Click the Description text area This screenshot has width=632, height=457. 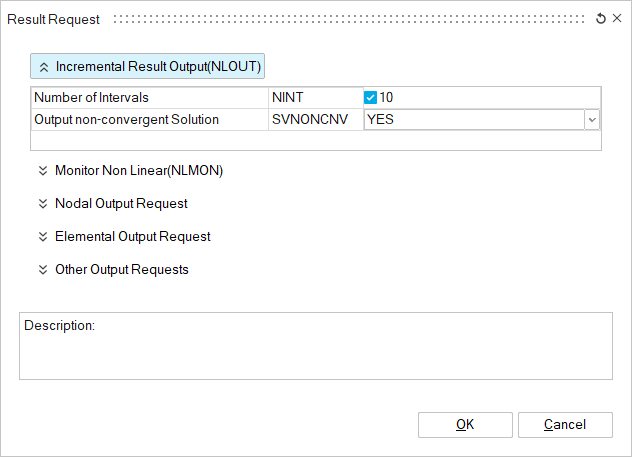pyautogui.click(x=316, y=346)
